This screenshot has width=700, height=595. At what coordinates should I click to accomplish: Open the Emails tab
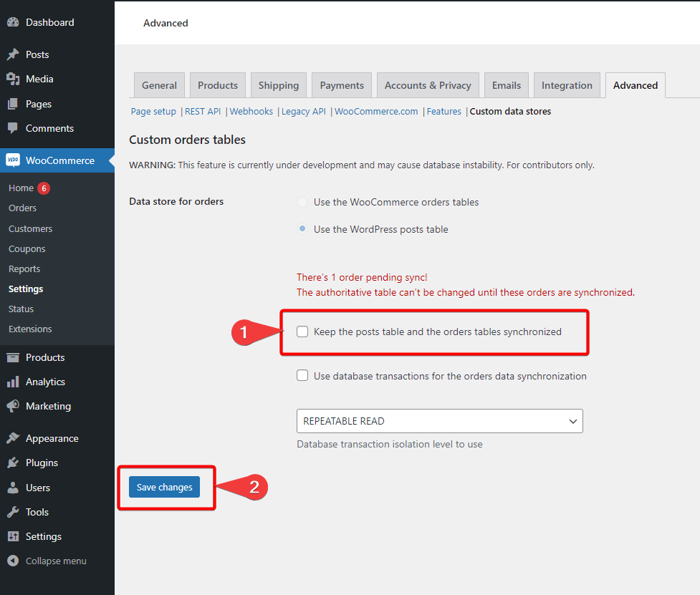(x=507, y=85)
